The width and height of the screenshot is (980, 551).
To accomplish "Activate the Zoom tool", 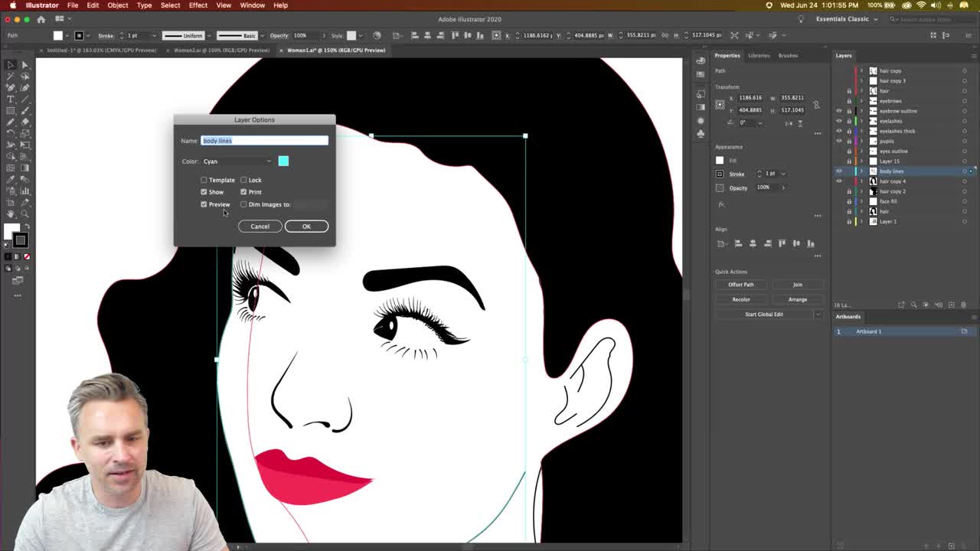I will [24, 213].
